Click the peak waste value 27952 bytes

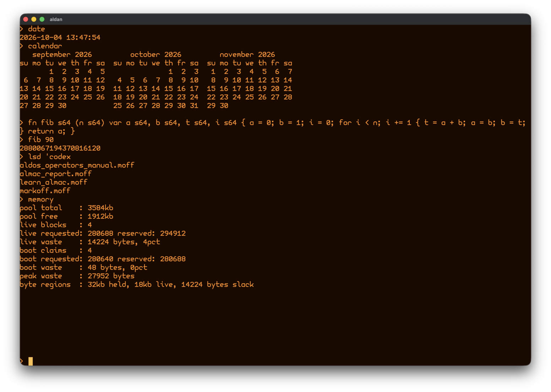(111, 276)
